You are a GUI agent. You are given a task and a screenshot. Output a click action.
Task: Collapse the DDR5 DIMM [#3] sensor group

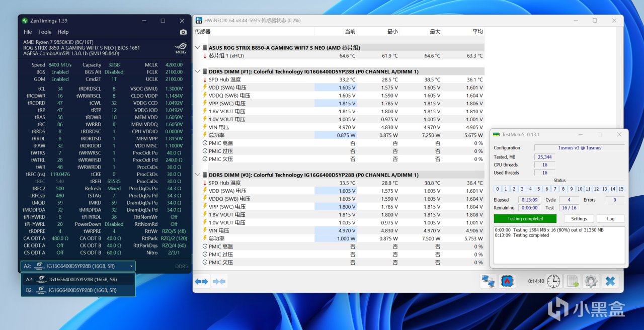pyautogui.click(x=198, y=175)
